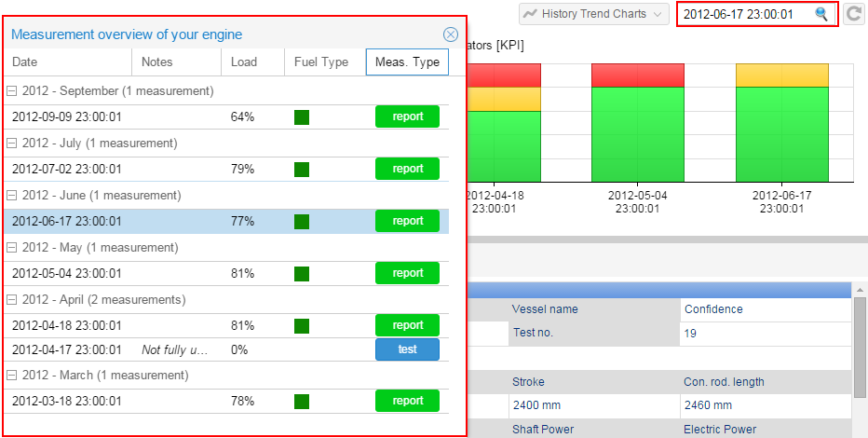Image resolution: width=868 pixels, height=438 pixels.
Task: Click the date input field showing 2012-06-17
Action: pyautogui.click(x=745, y=14)
